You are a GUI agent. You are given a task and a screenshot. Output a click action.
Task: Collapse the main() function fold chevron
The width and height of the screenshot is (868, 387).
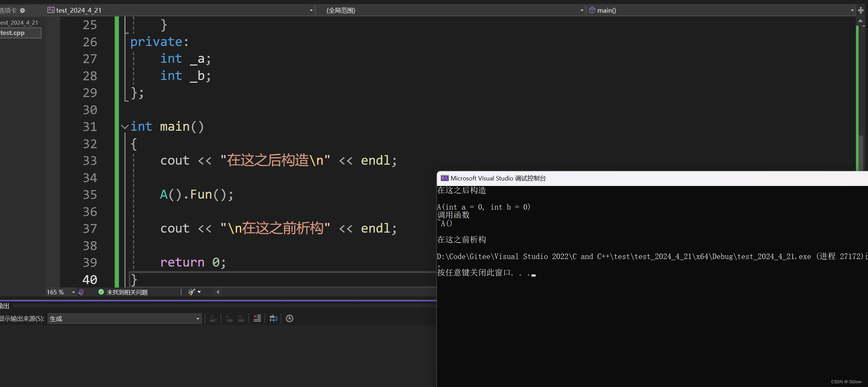pos(125,127)
